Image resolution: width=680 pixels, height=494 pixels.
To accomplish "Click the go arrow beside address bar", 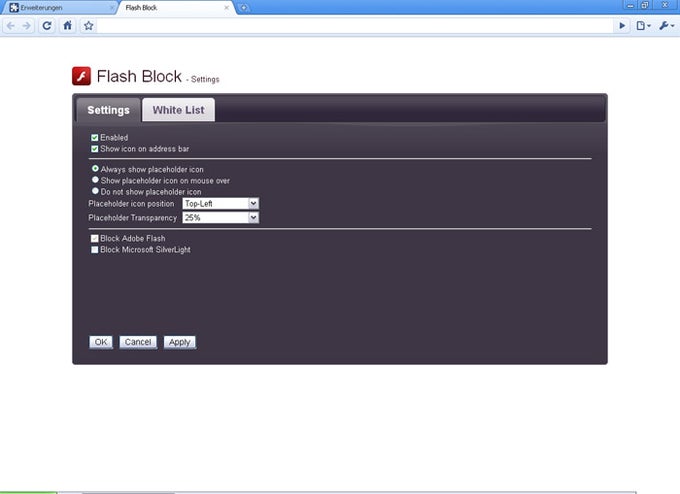I will point(622,26).
